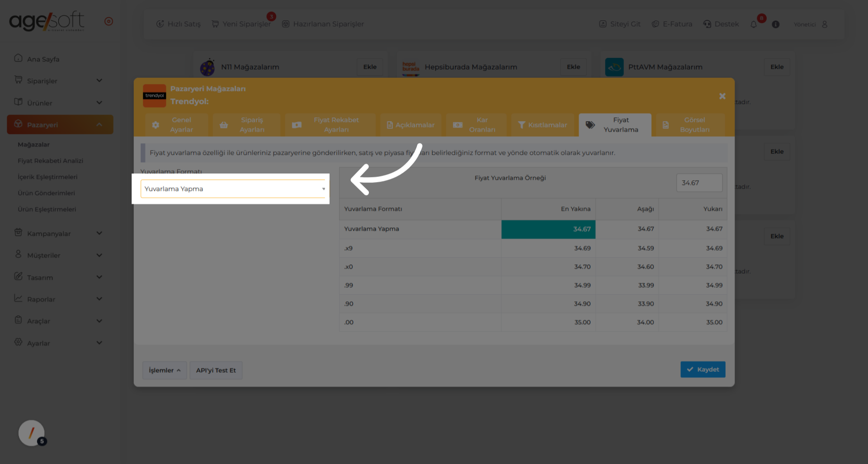This screenshot has height=464, width=868.
Task: Click the N11 store logo icon
Action: [x=208, y=67]
